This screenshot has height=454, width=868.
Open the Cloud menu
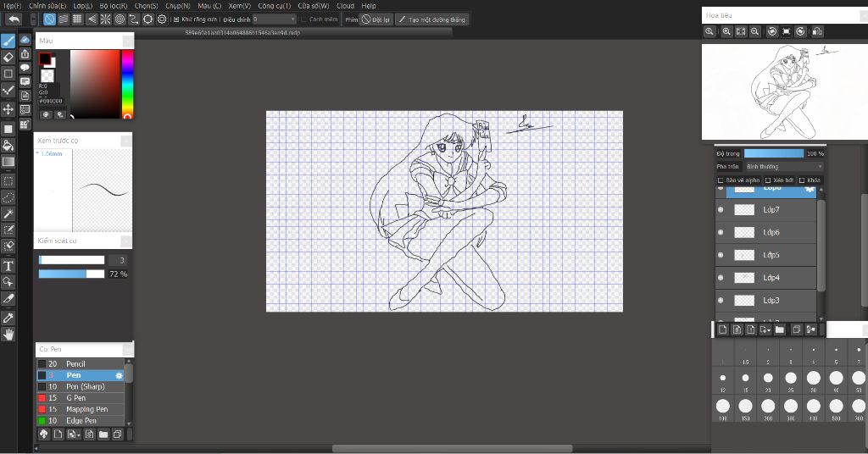[x=346, y=6]
